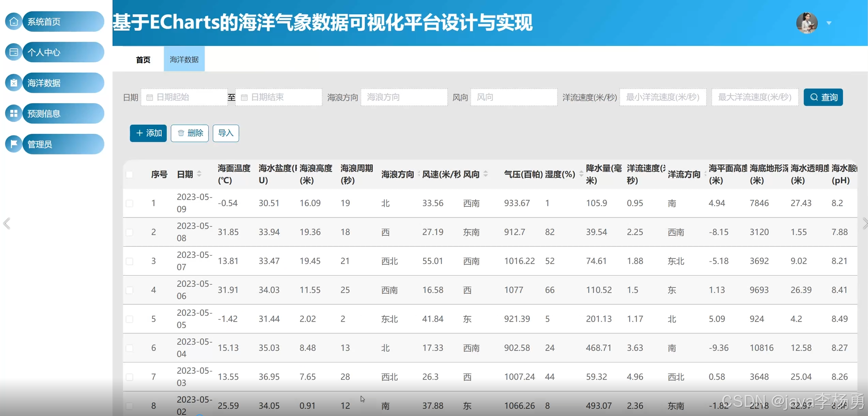Check the box for row 6

click(130, 348)
